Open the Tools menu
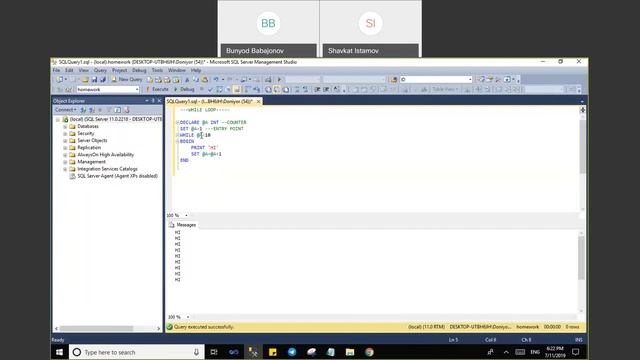 [x=157, y=70]
